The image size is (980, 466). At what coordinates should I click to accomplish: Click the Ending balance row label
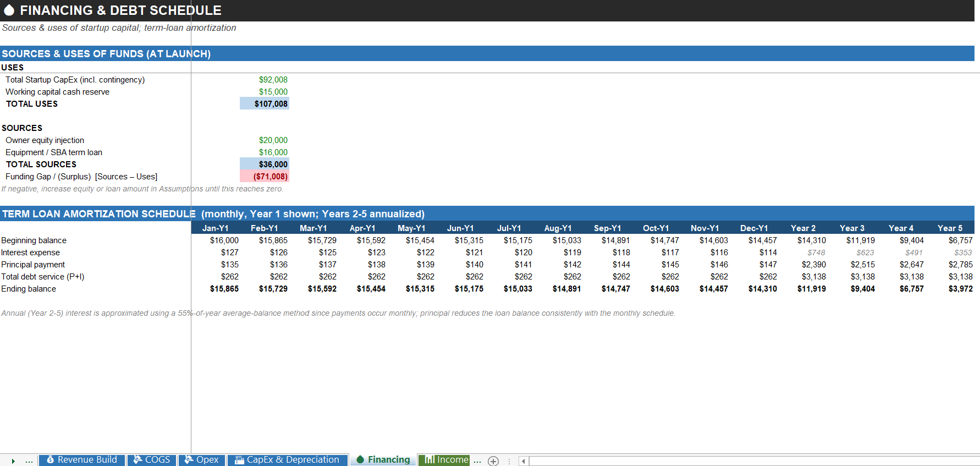pos(29,289)
